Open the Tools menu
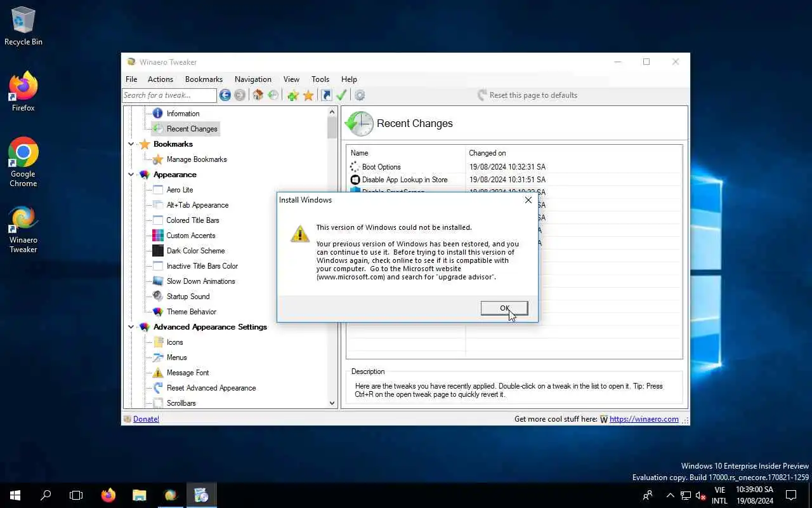The width and height of the screenshot is (812, 508). pos(320,79)
